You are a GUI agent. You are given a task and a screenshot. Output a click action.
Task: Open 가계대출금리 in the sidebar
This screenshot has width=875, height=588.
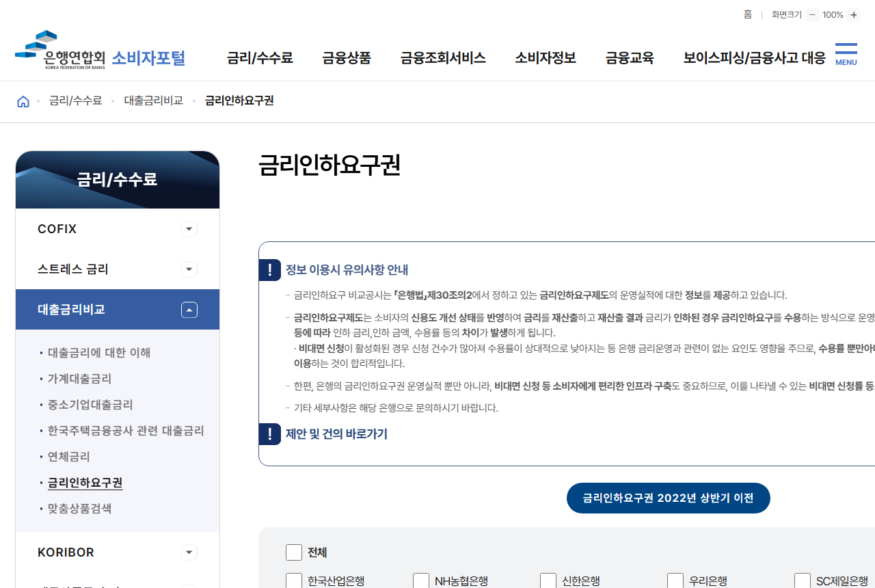[79, 379]
